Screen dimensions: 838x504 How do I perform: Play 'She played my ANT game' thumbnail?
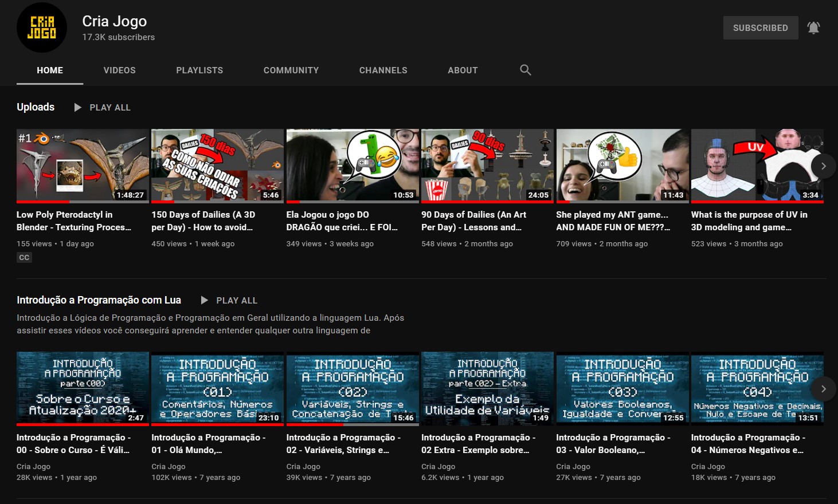(622, 165)
